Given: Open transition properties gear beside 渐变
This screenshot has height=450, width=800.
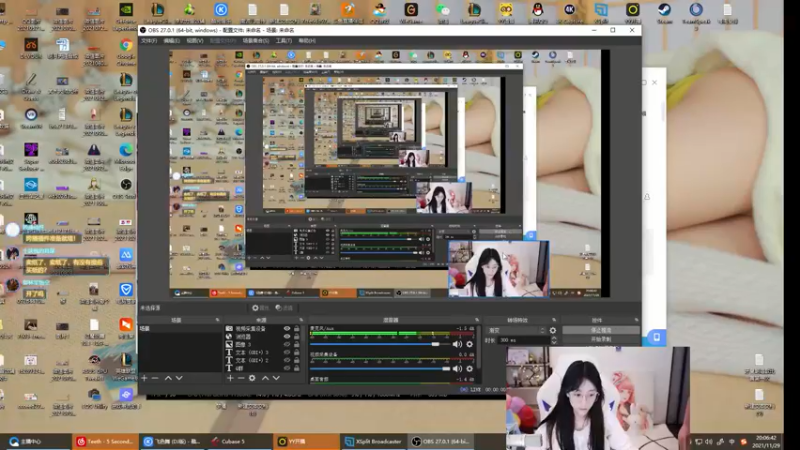Looking at the screenshot, I should (553, 331).
